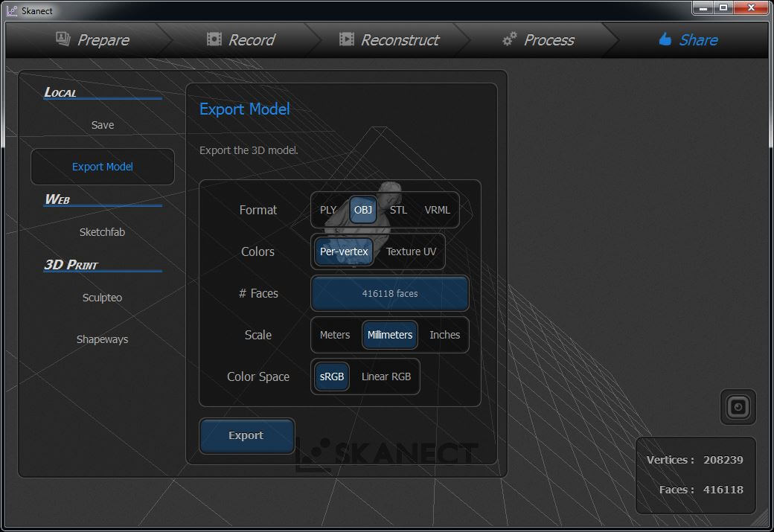The image size is (774, 532).
Task: Click the Web section header
Action: tap(57, 199)
